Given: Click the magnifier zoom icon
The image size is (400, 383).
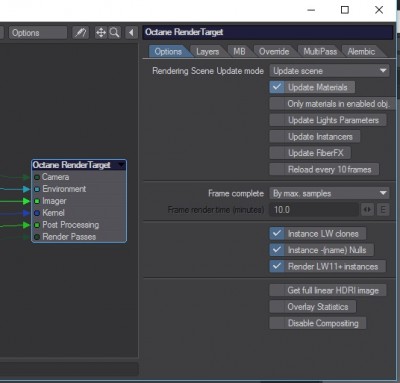Looking at the screenshot, I should coord(114,33).
